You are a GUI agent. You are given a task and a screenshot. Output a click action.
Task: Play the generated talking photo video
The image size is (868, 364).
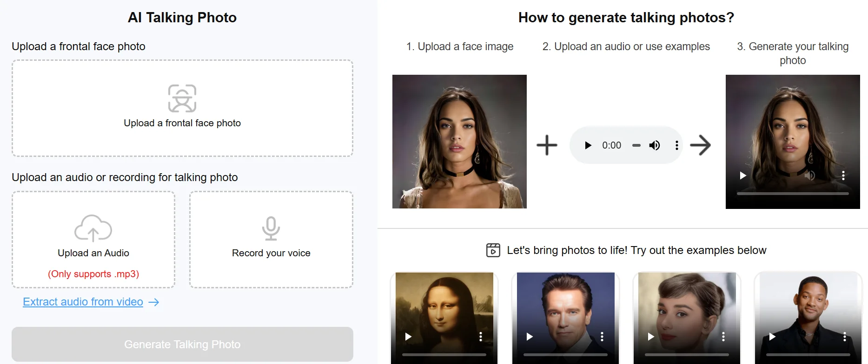pos(743,175)
